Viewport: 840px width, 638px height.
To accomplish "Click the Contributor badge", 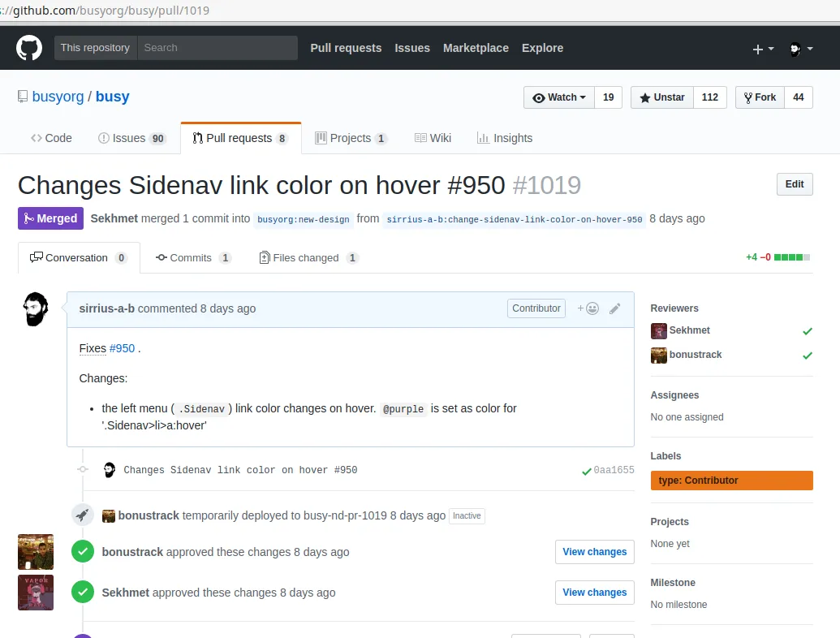I will click(x=536, y=308).
